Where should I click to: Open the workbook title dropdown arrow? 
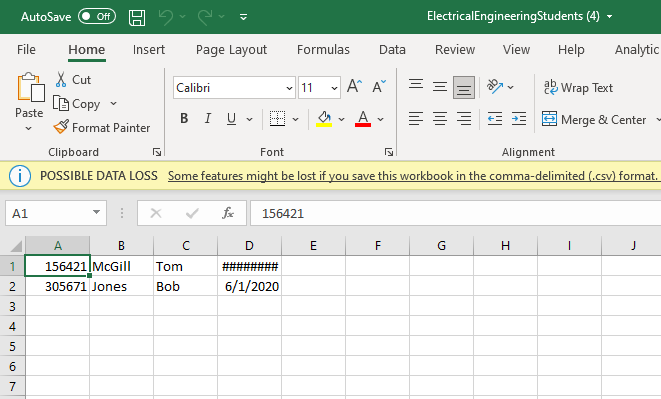point(610,16)
